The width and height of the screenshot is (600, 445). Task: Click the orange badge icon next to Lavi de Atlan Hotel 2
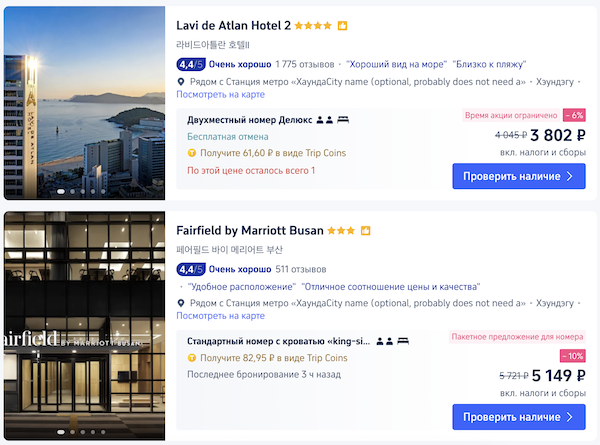[x=342, y=25]
